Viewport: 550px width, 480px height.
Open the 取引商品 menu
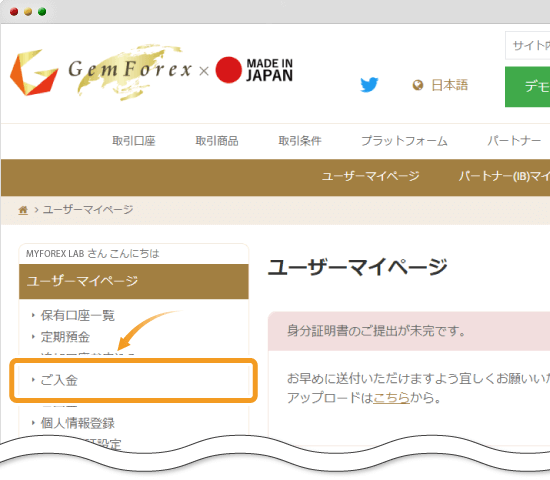[217, 141]
